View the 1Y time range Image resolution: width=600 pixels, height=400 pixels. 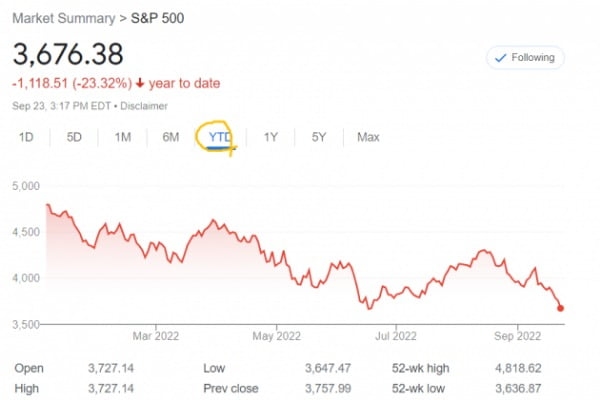(x=270, y=137)
